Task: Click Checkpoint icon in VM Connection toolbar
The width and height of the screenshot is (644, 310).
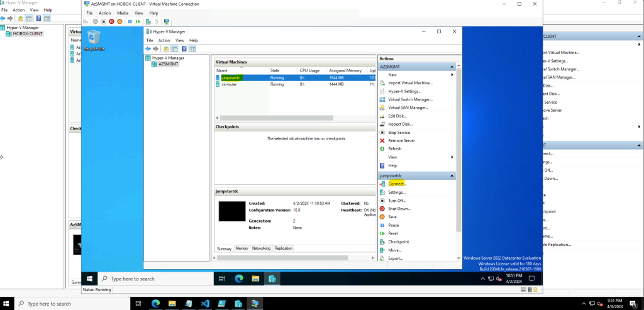Action: (x=148, y=22)
